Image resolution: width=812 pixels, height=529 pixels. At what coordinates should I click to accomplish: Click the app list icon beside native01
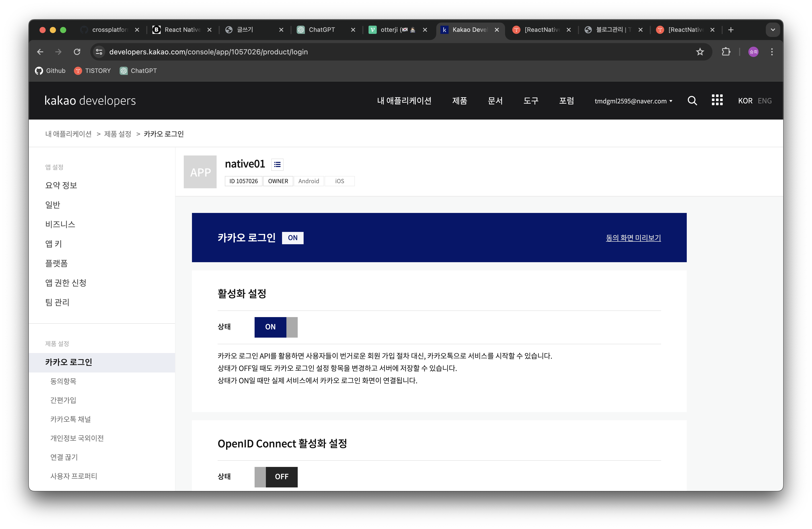coord(277,164)
